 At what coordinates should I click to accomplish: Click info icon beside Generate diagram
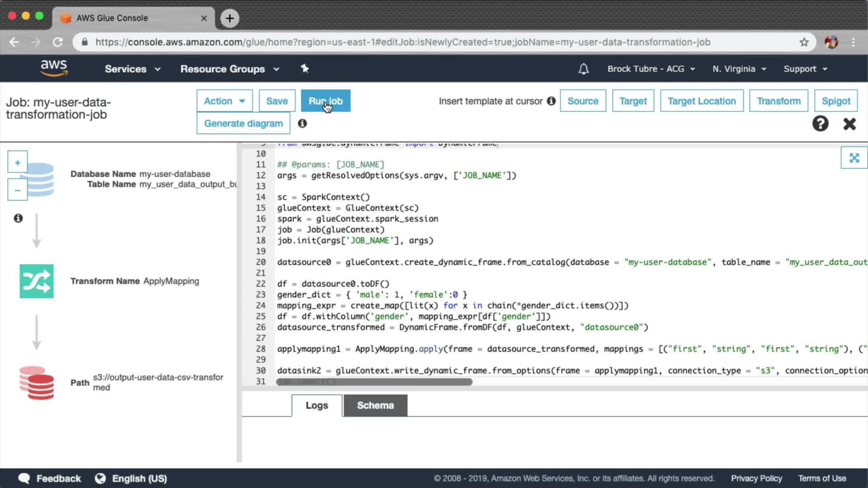[302, 123]
